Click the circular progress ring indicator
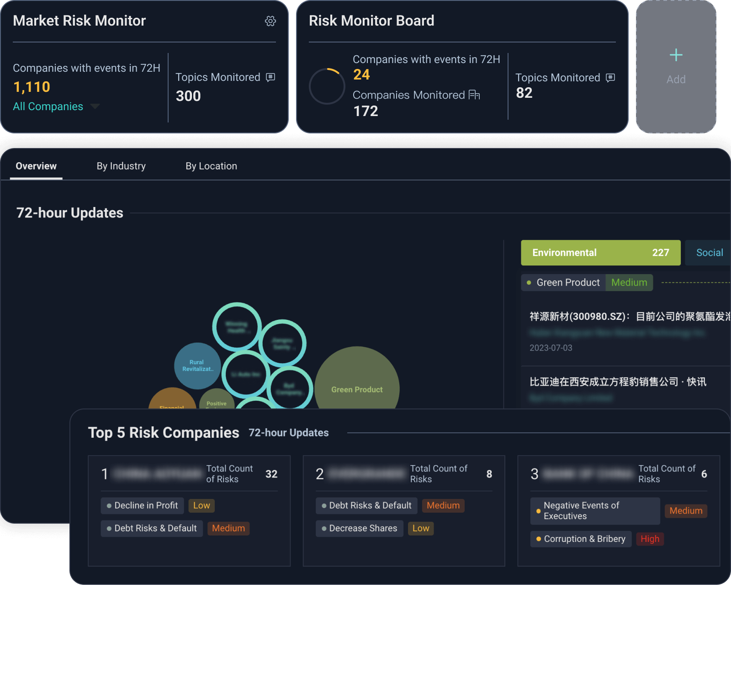 (327, 86)
